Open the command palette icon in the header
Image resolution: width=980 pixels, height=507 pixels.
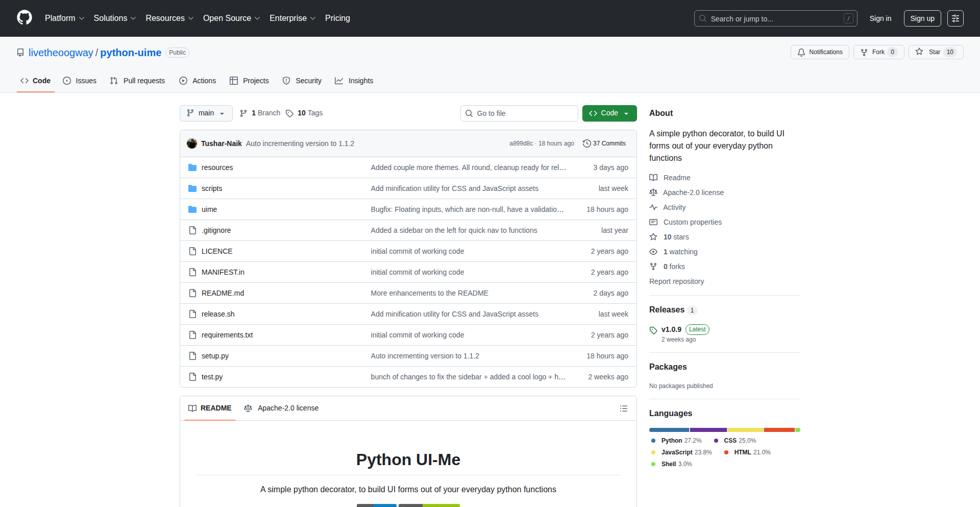point(955,18)
